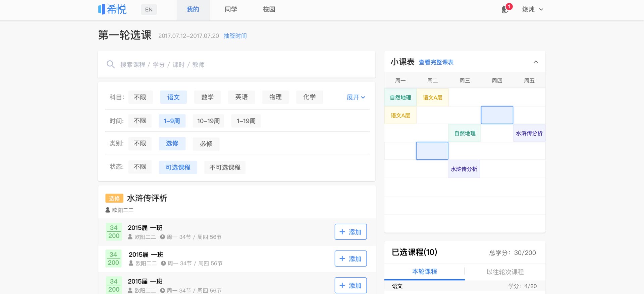Image resolution: width=644 pixels, height=294 pixels.
Task: Add the first 2015届 一班 class
Action: pyautogui.click(x=351, y=232)
